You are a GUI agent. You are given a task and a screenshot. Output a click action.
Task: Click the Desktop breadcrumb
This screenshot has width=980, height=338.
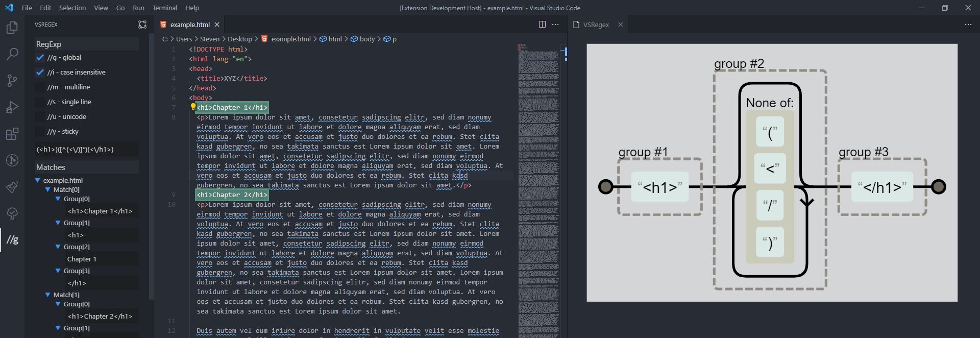[x=240, y=39]
